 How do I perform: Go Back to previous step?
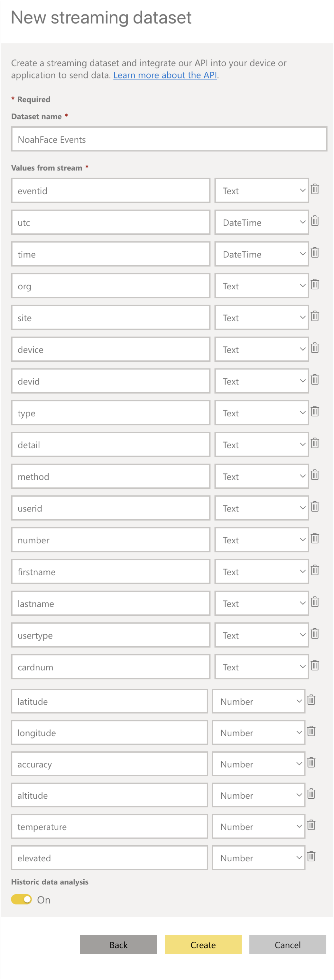[x=118, y=945]
